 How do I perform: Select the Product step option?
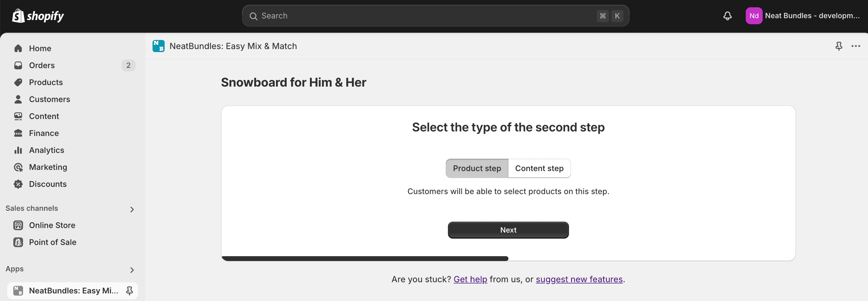point(477,168)
